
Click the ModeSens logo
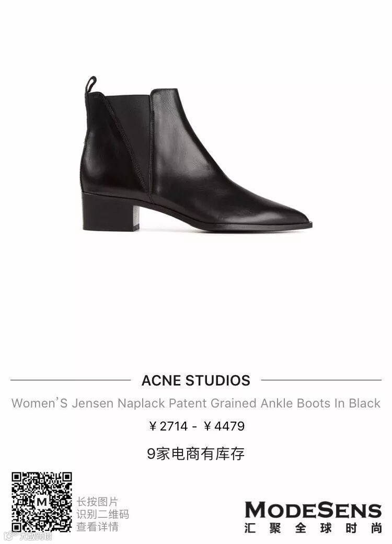click(313, 510)
